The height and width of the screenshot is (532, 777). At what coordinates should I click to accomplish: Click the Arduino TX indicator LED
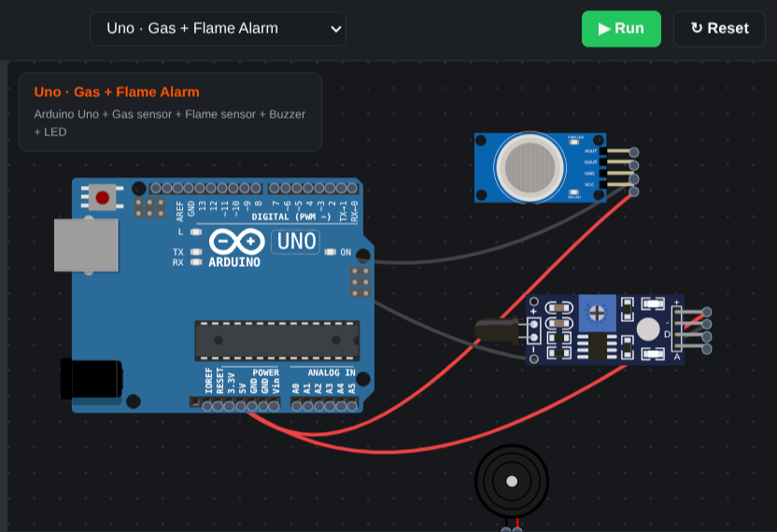[196, 252]
